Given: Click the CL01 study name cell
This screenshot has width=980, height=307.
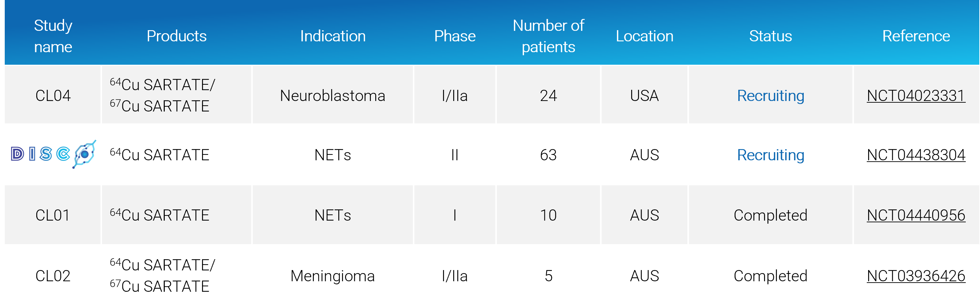Looking at the screenshot, I should pos(53,215).
